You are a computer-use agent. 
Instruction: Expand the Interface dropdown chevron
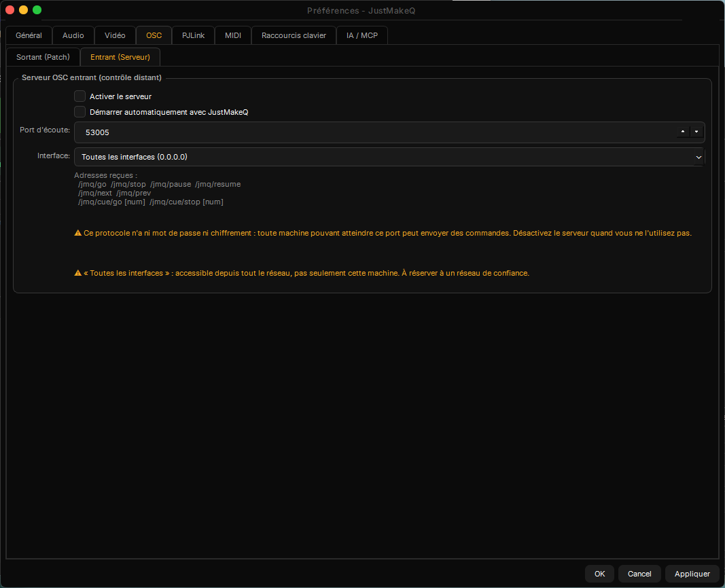point(699,157)
